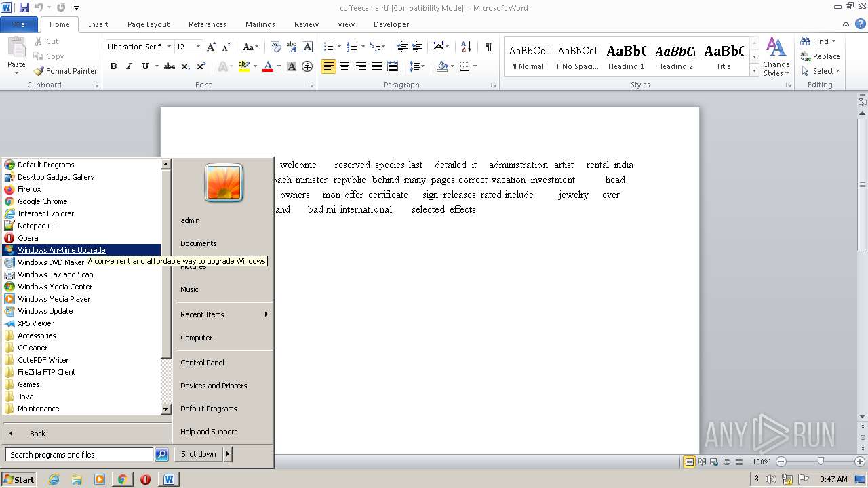This screenshot has width=868, height=488.
Task: Click Internet Explorer taskbar icon
Action: [54, 479]
